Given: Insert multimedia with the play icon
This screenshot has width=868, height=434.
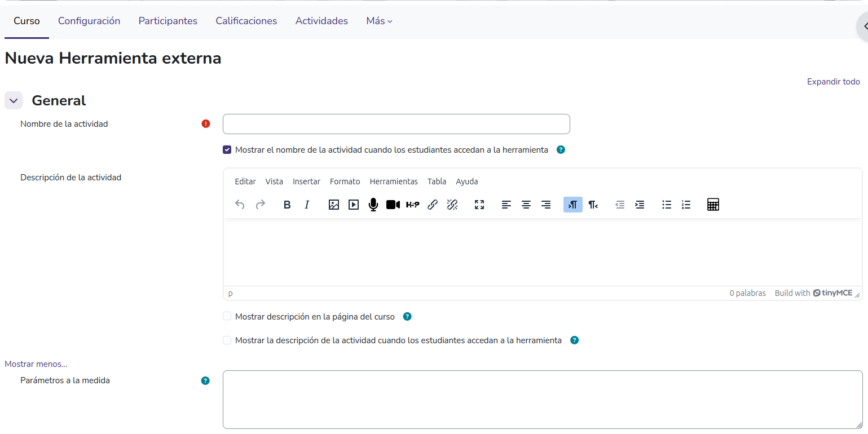Looking at the screenshot, I should pyautogui.click(x=354, y=205).
